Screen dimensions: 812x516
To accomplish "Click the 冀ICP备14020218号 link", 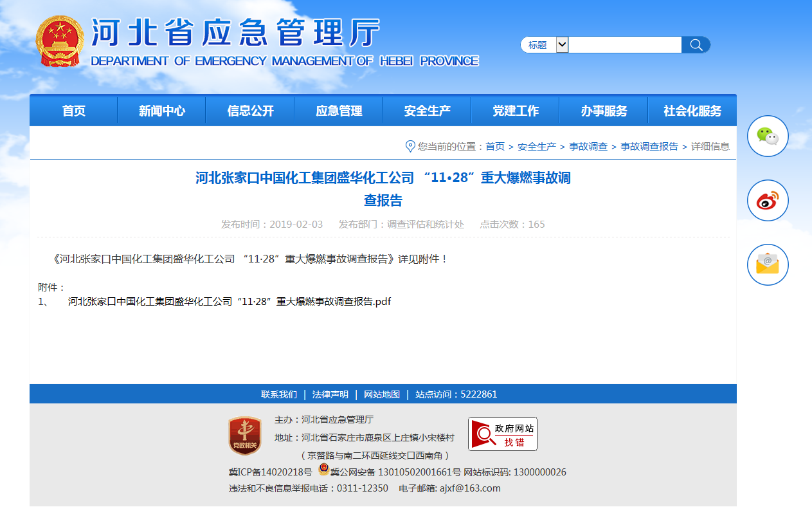I will click(271, 472).
